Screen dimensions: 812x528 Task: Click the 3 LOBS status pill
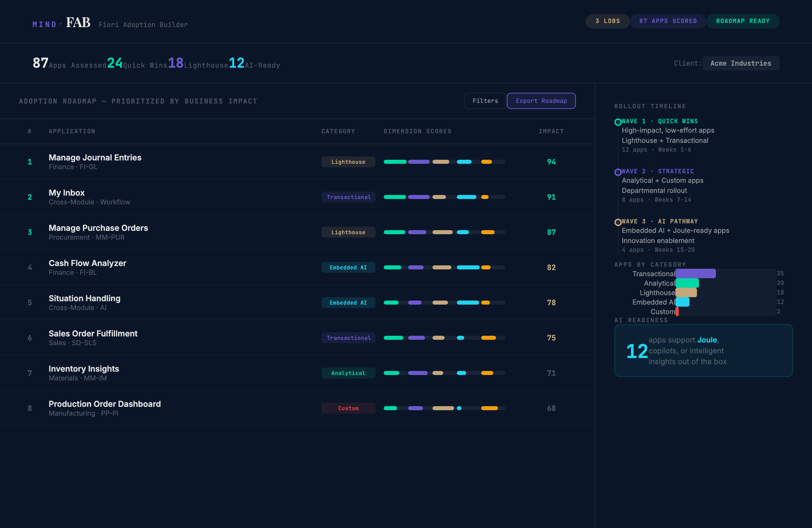click(607, 21)
